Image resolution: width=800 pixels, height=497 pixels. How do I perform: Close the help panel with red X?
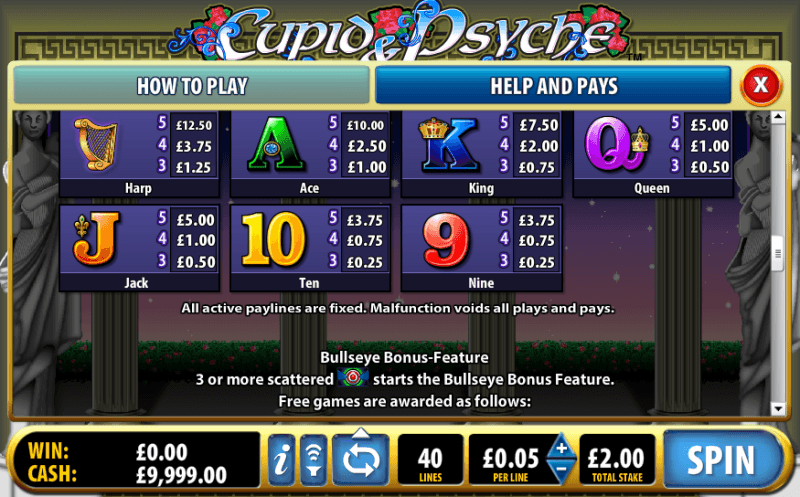(761, 85)
